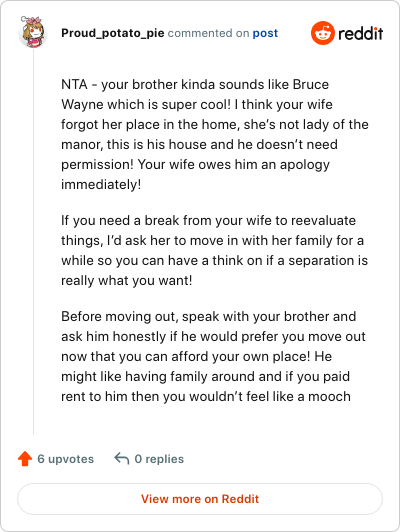Click the word "immediately!" in the comment
400x532 pixels.
tap(101, 185)
